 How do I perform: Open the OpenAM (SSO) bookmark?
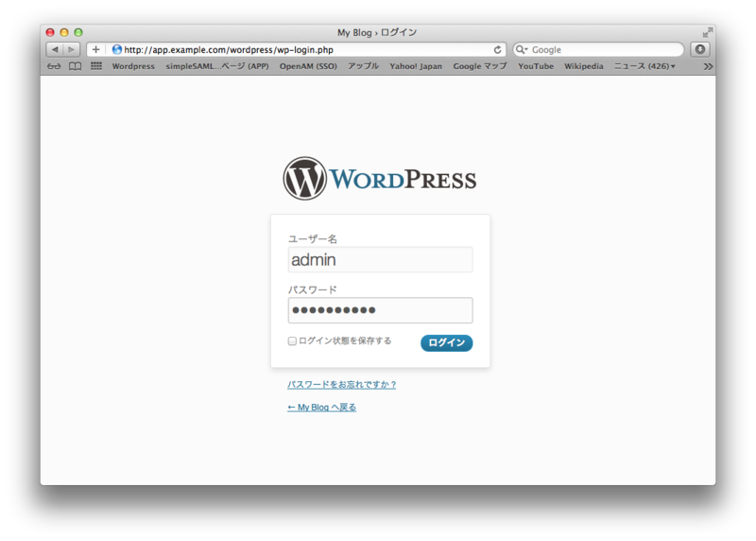(308, 66)
